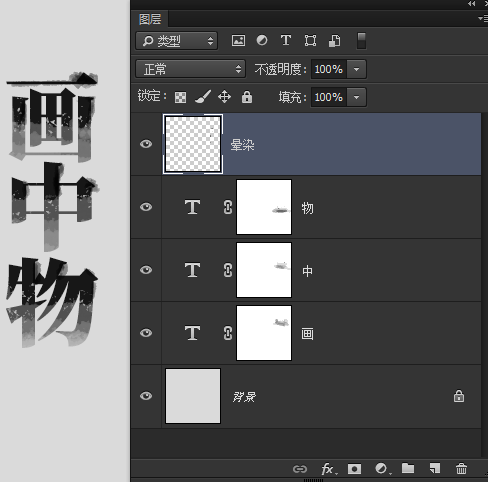
Task: Open the 正常 blend mode dropdown
Action: click(x=191, y=69)
